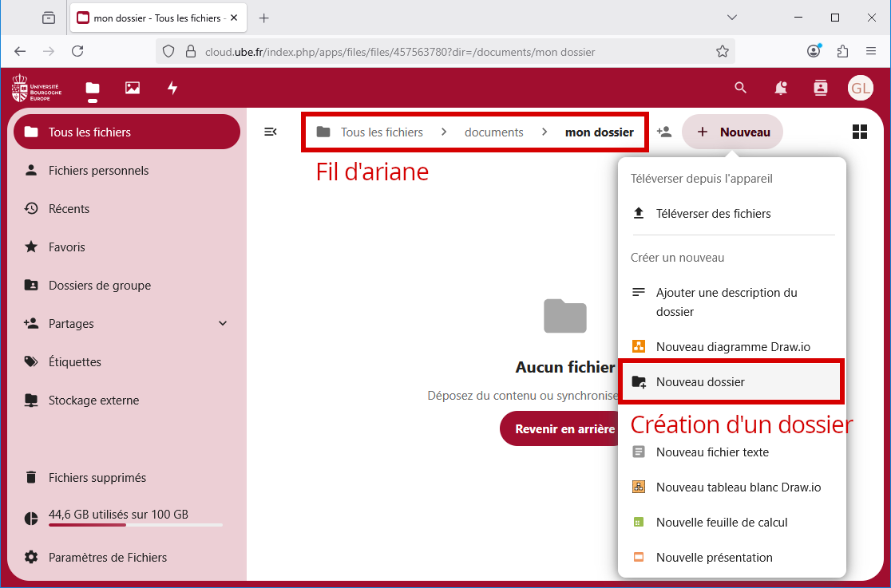Click the share folder icon
891x588 pixels.
663,132
